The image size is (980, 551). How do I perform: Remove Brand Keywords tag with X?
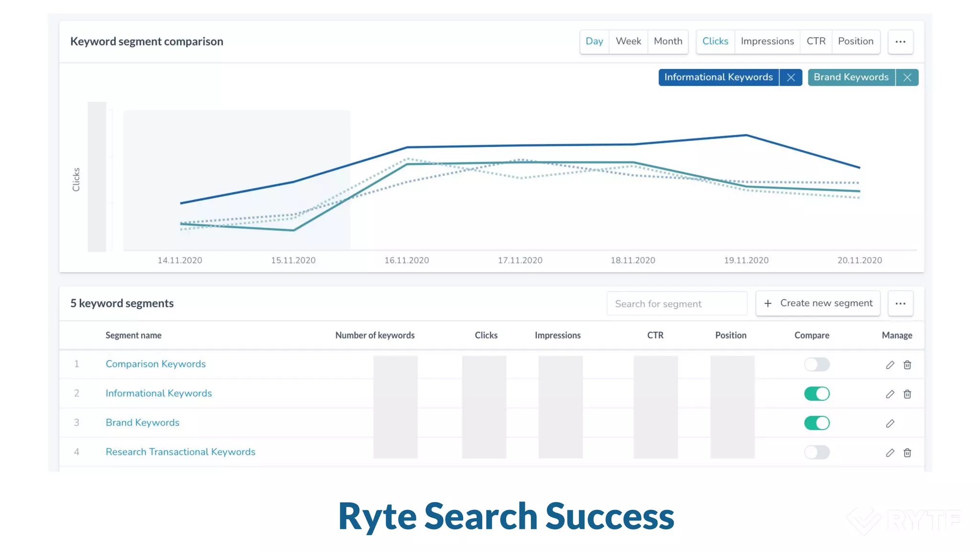click(x=907, y=77)
